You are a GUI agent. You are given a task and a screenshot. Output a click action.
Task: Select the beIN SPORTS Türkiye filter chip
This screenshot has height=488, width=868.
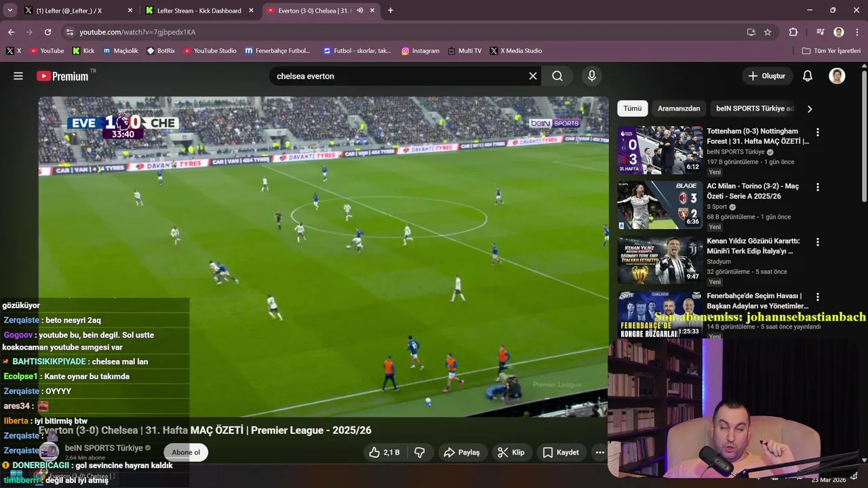point(754,108)
